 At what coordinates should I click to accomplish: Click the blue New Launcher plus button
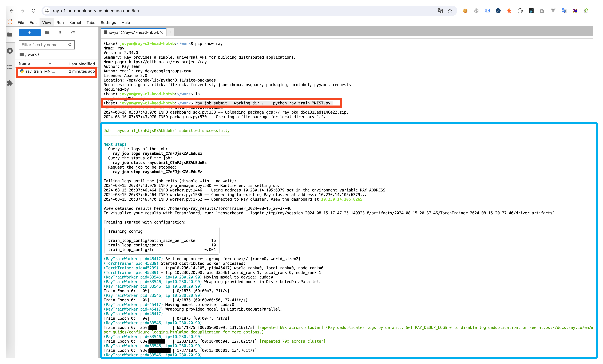[30, 33]
